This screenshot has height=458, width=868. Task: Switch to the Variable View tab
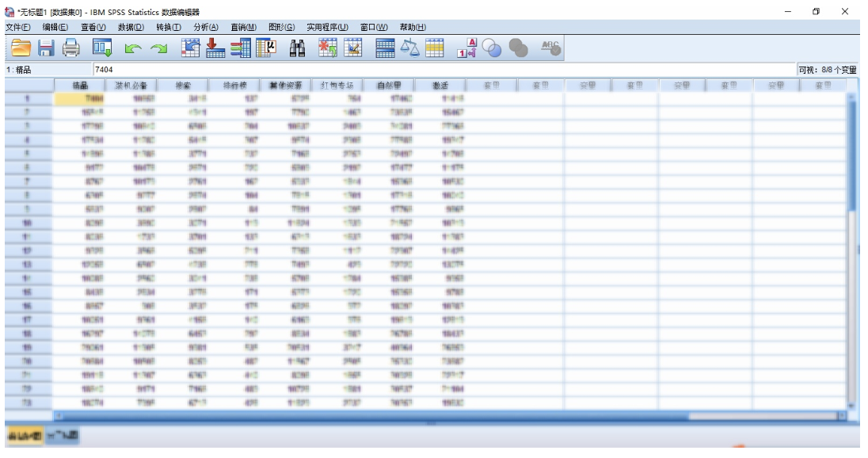coord(62,435)
